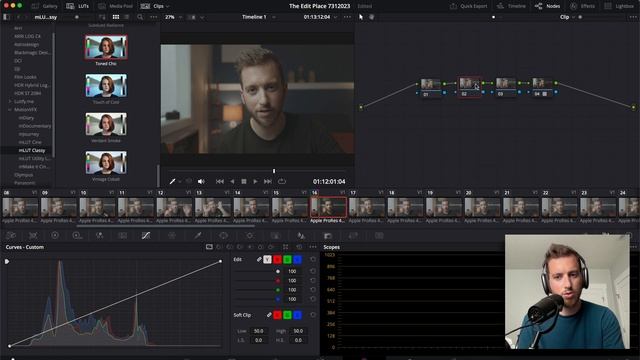Select the hand pan tool in node editor

point(371,17)
